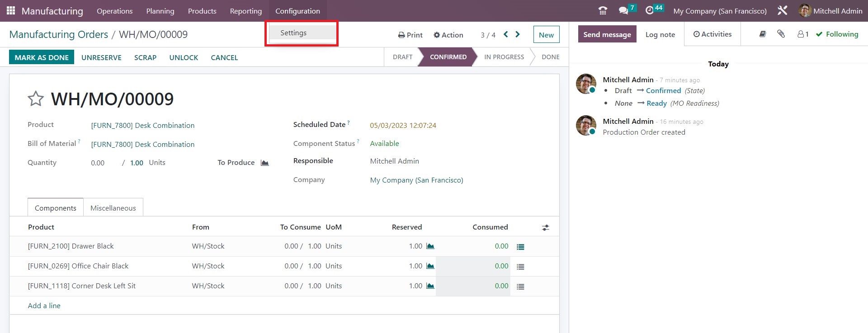
Task: Select Settings from Configuration menu
Action: tap(293, 33)
